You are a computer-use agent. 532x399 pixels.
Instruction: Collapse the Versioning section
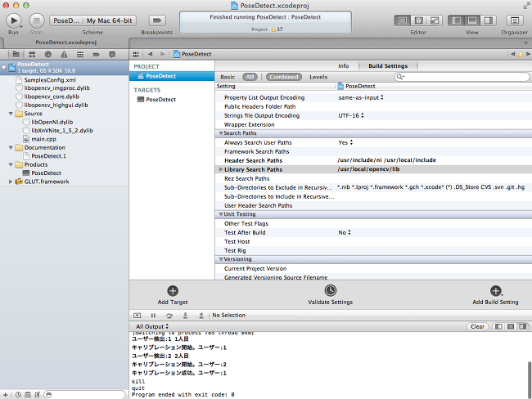click(221, 259)
